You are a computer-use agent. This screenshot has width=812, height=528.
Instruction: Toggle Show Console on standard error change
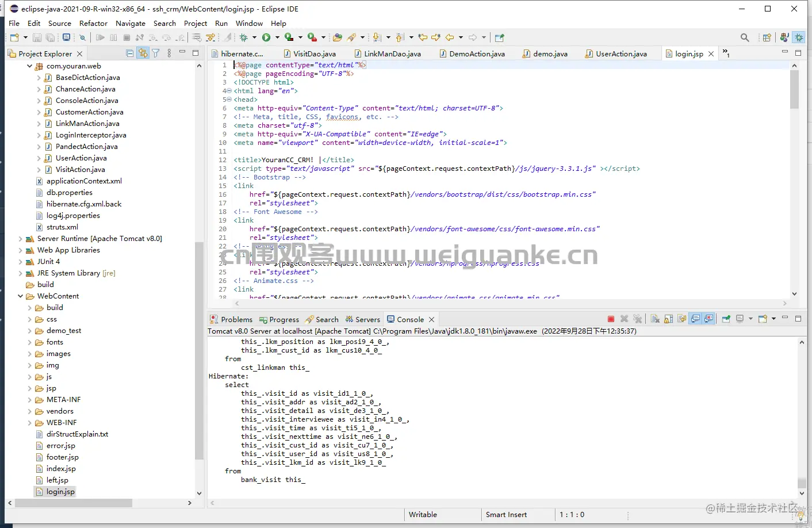(x=709, y=319)
